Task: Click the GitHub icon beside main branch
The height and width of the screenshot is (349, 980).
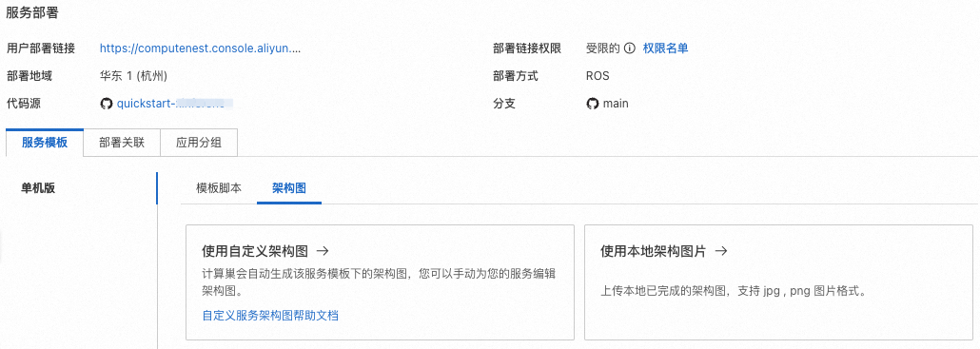Action: click(592, 104)
